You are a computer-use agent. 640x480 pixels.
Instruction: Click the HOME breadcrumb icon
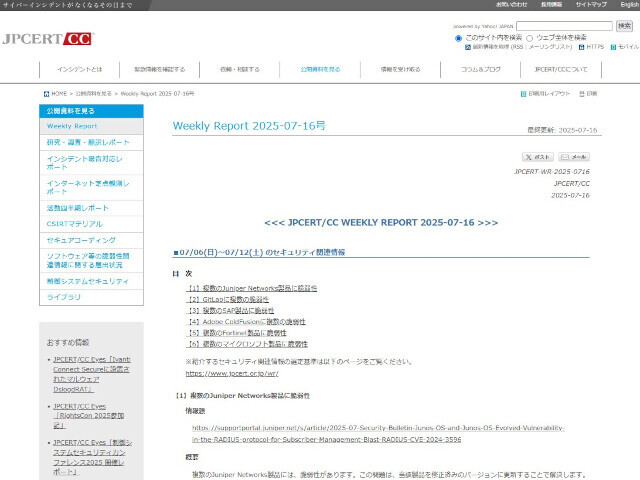coord(47,93)
